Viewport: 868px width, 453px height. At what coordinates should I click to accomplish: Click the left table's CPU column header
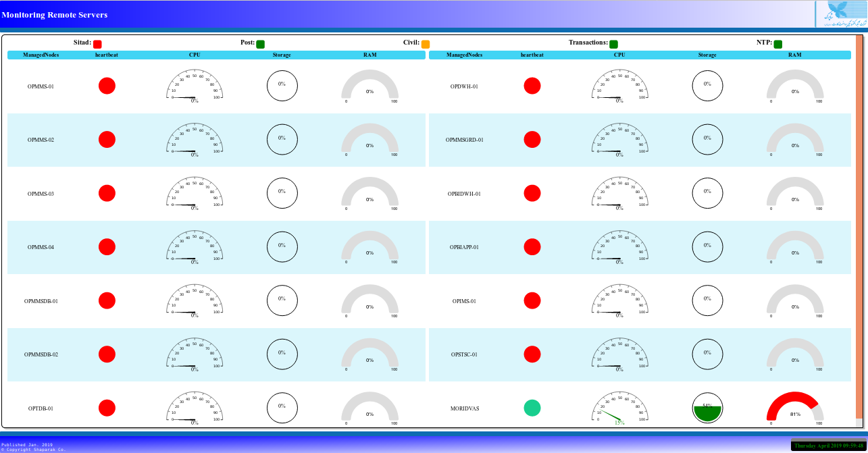click(195, 55)
